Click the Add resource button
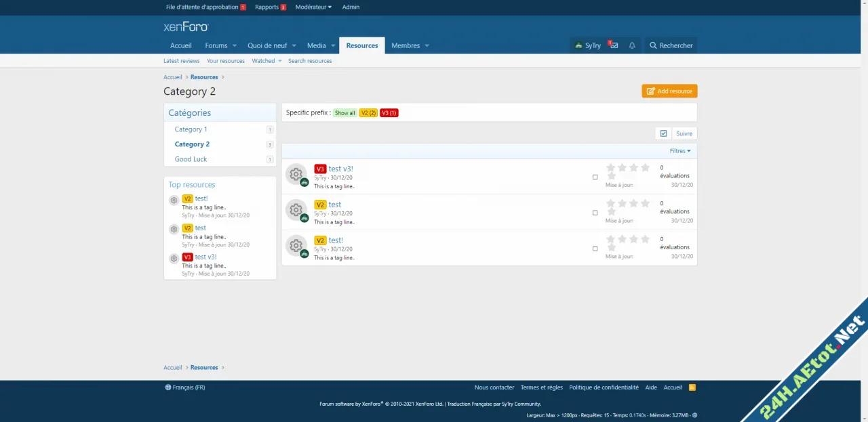 [x=669, y=91]
